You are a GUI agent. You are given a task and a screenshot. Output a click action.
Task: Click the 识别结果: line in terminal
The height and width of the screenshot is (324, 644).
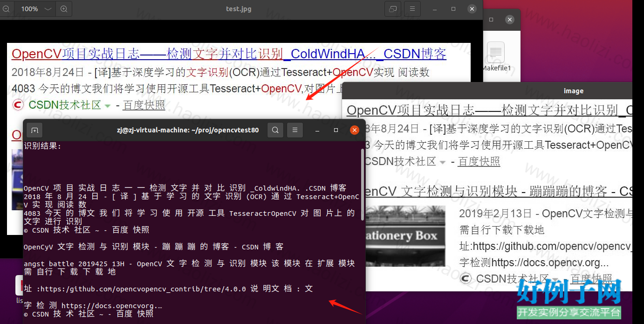[42, 146]
